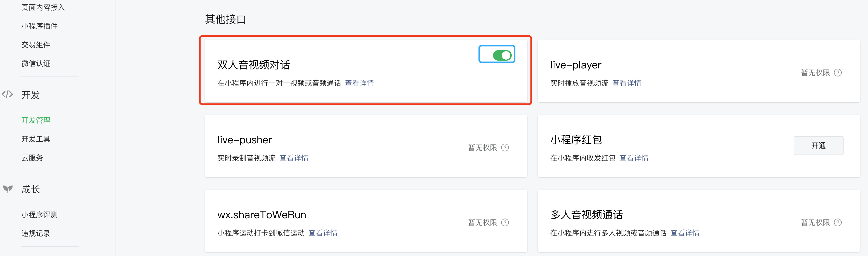Click the 成长 sprout leaf icon
The height and width of the screenshot is (256, 868).
[x=8, y=189]
